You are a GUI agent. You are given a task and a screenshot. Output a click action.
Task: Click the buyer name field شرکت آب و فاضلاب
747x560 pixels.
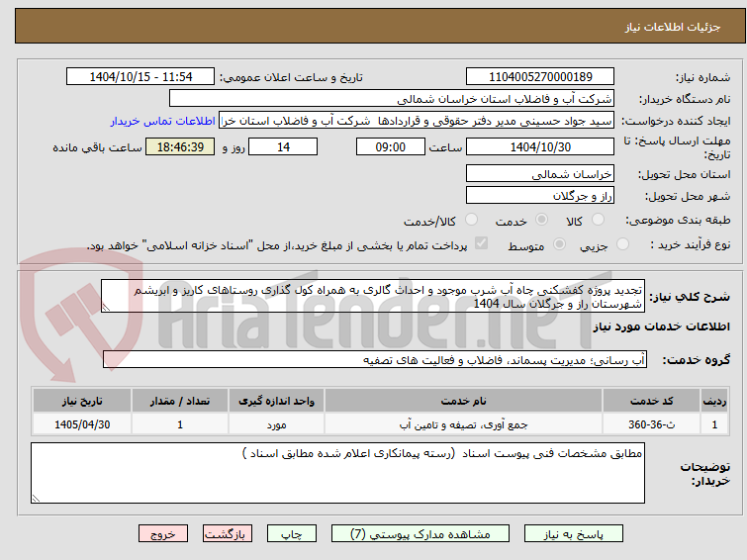tap(392, 99)
